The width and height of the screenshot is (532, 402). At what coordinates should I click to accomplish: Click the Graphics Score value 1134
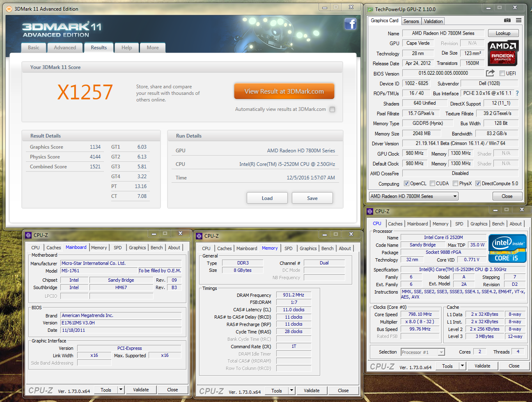coord(95,147)
